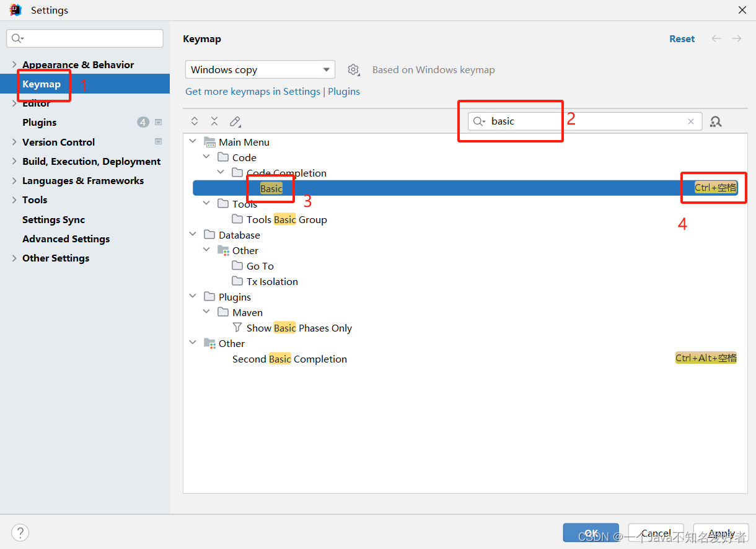
Task: Click the Expand All icon in keymap toolbar
Action: click(x=195, y=121)
